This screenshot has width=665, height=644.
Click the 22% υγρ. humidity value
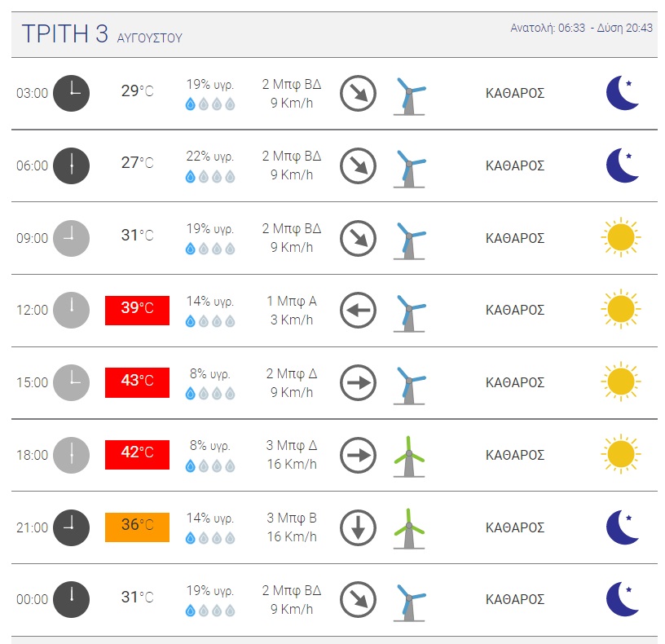[x=210, y=157]
